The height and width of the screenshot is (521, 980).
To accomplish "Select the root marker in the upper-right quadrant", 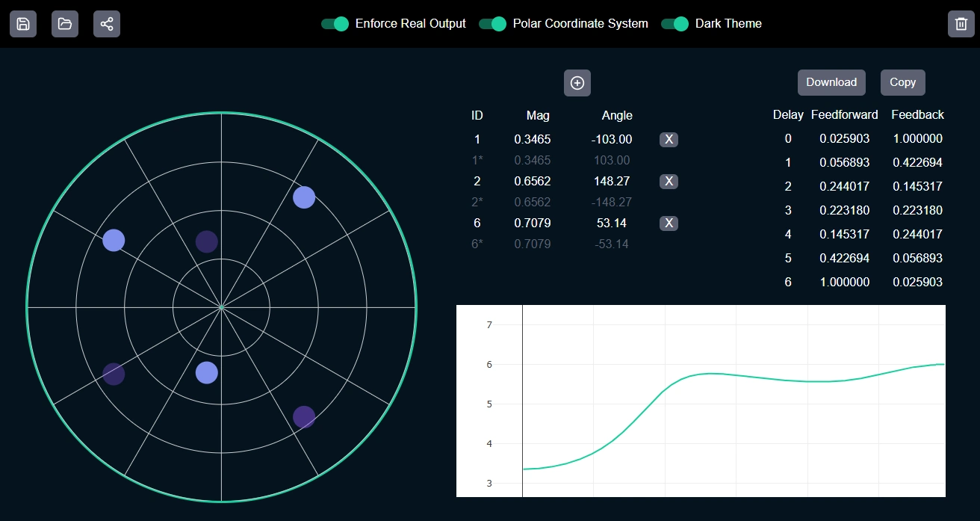I will [x=304, y=197].
